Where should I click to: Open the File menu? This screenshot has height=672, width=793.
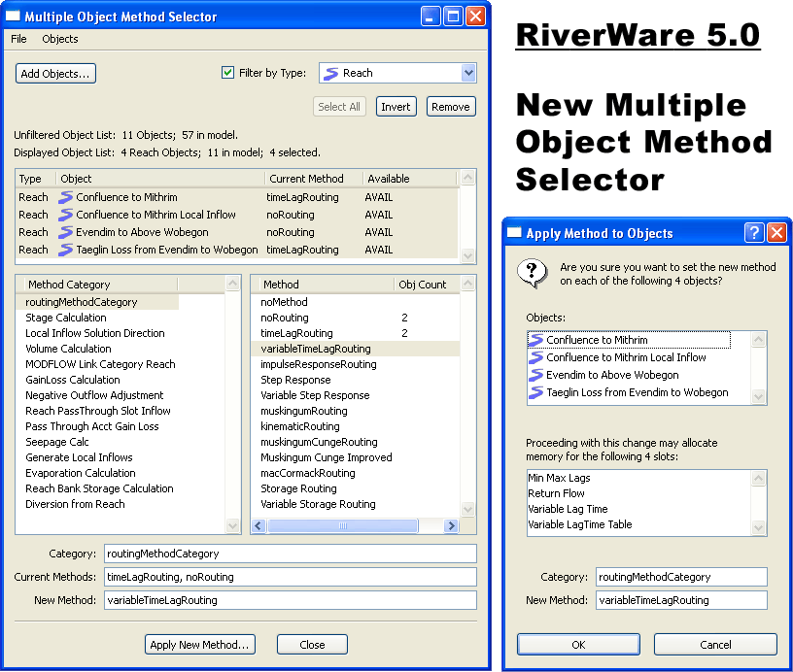tap(18, 39)
